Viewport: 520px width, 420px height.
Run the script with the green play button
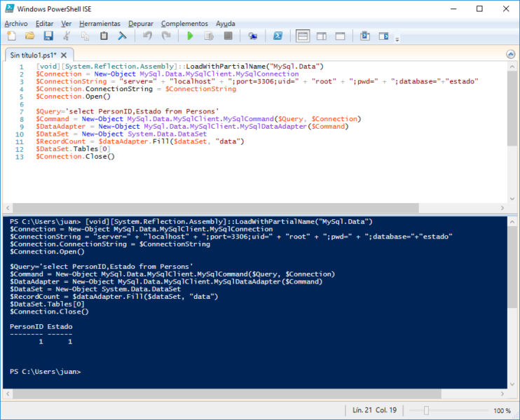coord(190,36)
